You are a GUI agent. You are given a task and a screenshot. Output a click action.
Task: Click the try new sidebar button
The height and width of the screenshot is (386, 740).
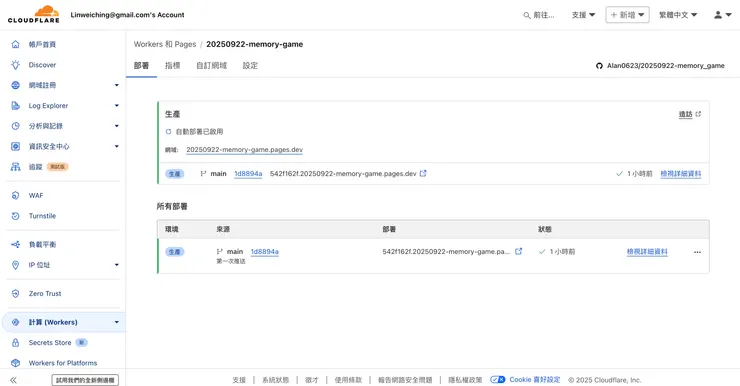pyautogui.click(x=85, y=380)
